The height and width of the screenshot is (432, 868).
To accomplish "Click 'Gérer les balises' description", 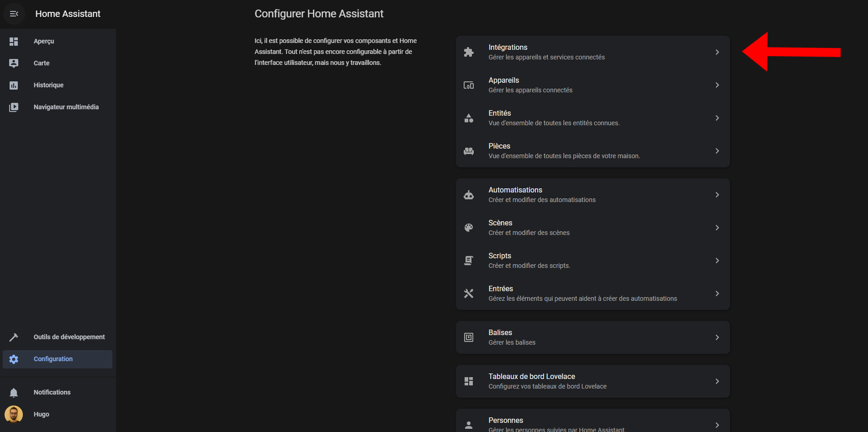I will pos(512,342).
